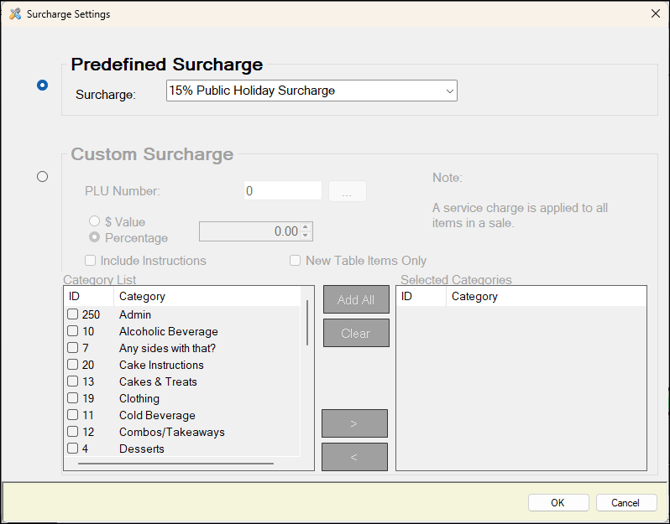Increase the surcharge amount with up arrow
The width and height of the screenshot is (670, 524).
pos(306,227)
